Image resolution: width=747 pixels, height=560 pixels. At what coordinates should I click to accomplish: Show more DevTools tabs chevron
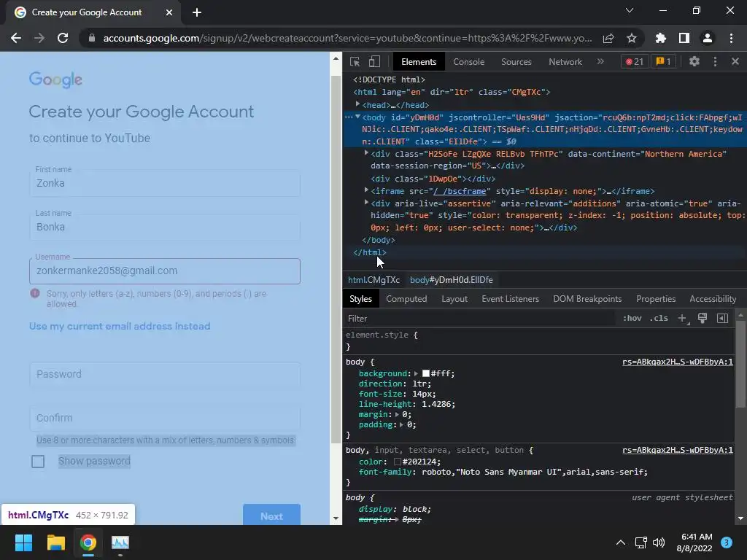point(600,61)
